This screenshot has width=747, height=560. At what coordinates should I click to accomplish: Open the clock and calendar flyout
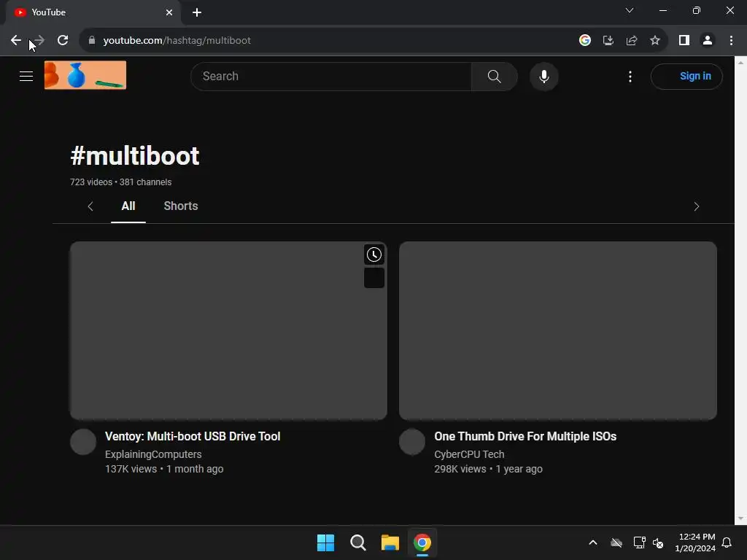(695, 542)
